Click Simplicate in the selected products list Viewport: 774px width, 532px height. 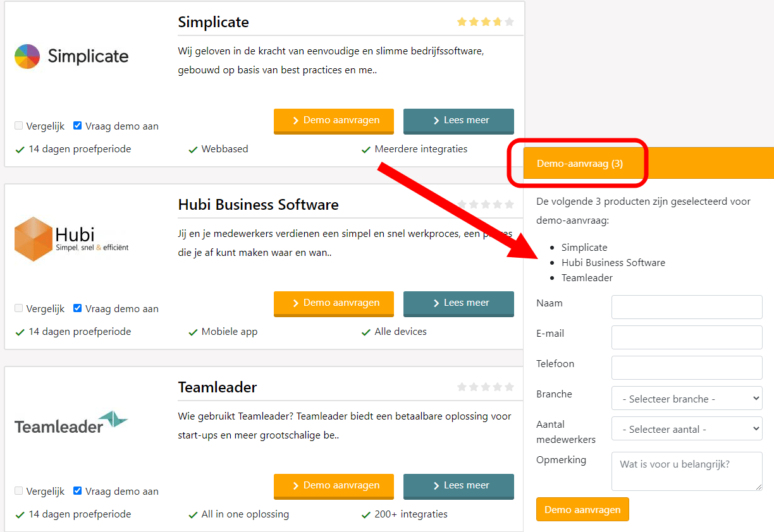[584, 247]
